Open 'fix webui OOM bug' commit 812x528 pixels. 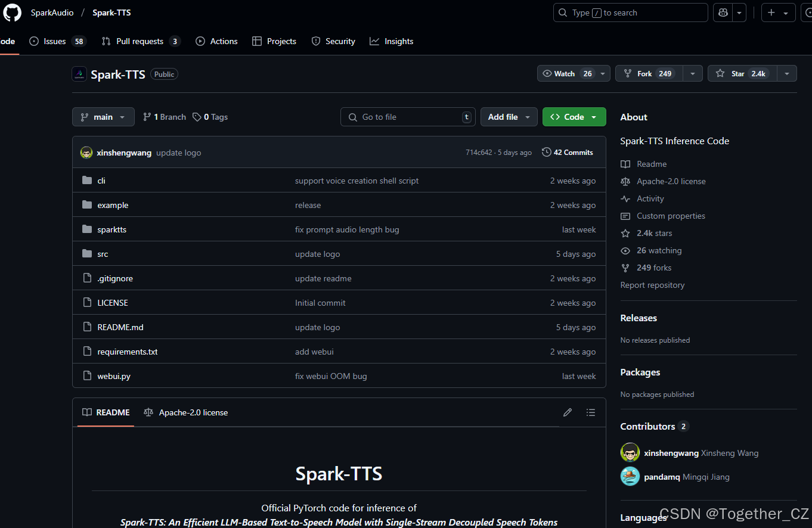tap(331, 376)
